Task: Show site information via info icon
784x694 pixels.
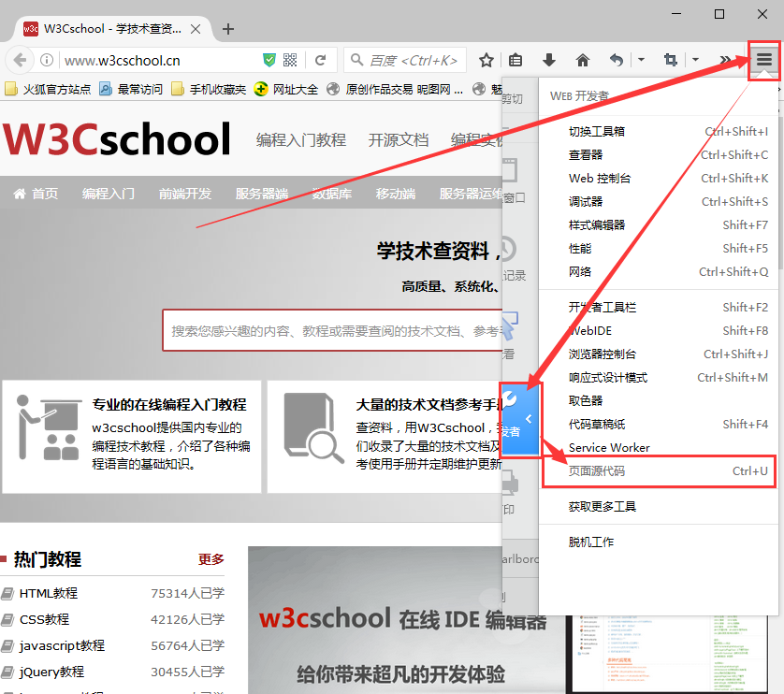Action: pos(47,60)
